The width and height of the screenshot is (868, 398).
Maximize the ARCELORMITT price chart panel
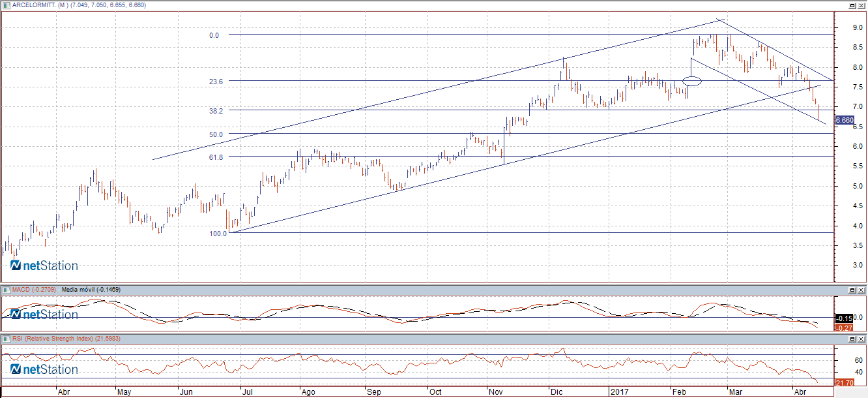[852, 5]
